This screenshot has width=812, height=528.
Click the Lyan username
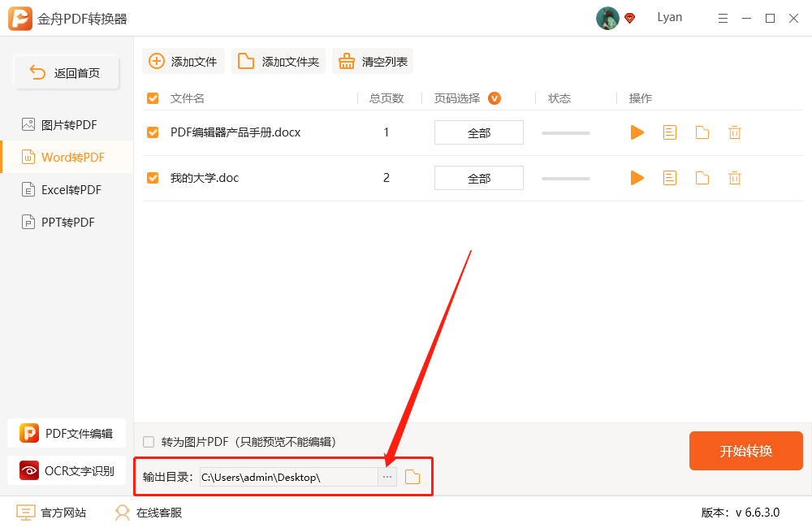[670, 17]
